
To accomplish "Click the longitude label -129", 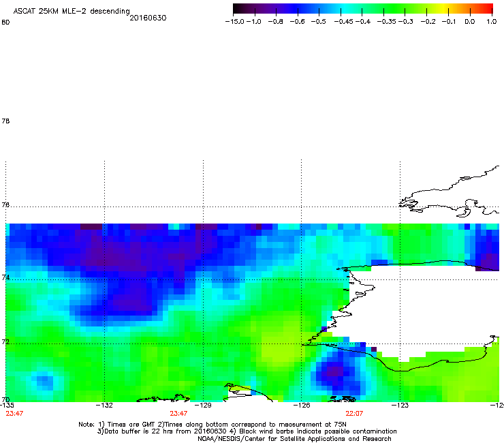I will (x=203, y=405).
